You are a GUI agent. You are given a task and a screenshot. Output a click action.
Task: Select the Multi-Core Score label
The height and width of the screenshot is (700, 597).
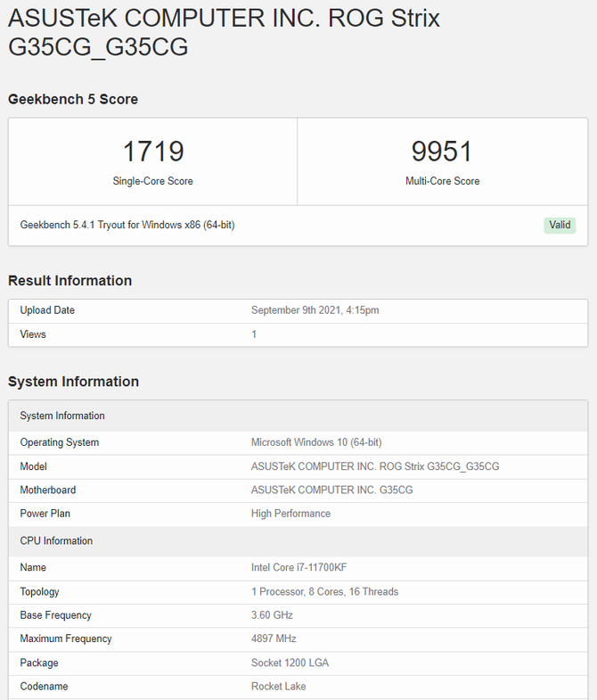click(442, 181)
